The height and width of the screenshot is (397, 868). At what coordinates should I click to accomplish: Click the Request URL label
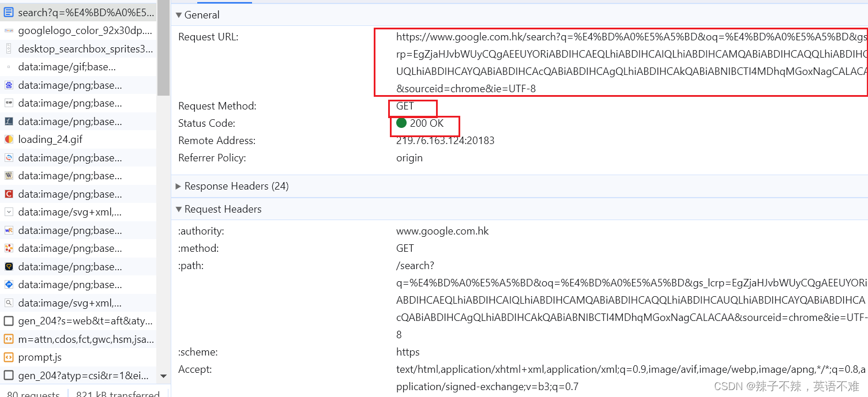click(x=208, y=37)
